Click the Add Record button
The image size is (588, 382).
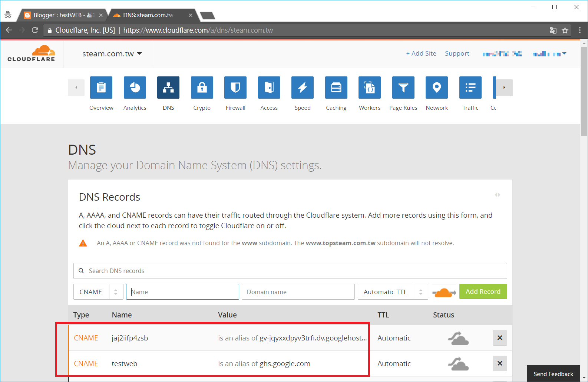pyautogui.click(x=483, y=292)
